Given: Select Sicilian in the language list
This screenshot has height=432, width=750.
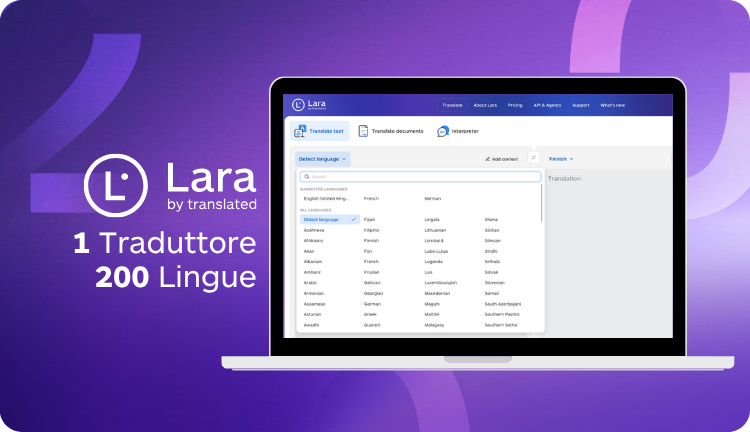Looking at the screenshot, I should 492,230.
